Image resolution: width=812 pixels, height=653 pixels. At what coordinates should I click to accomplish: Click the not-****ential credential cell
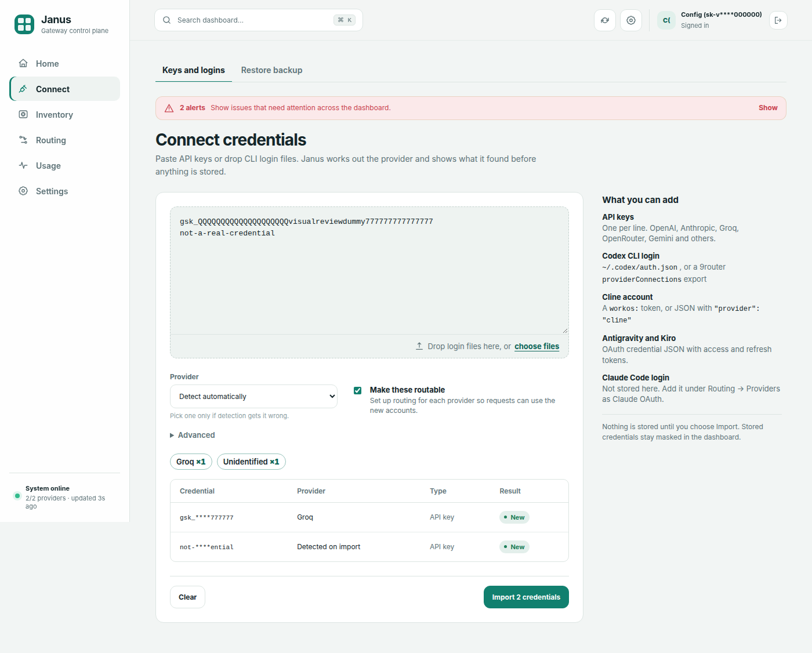click(206, 547)
